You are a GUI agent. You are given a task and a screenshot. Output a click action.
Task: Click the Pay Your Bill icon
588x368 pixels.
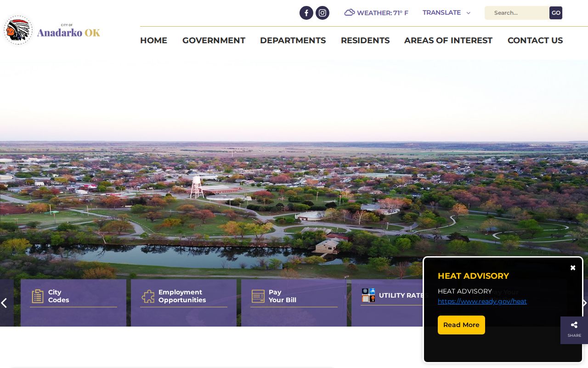(258, 296)
